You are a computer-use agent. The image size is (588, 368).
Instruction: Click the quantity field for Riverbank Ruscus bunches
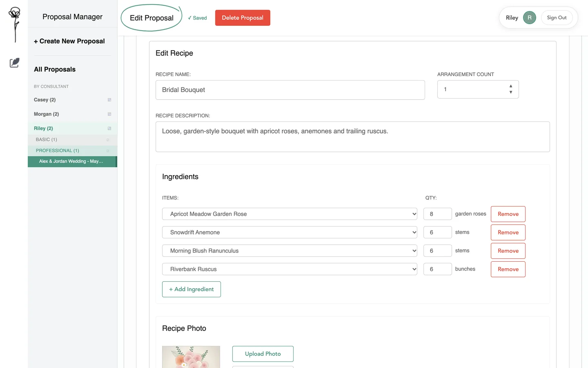(438, 269)
